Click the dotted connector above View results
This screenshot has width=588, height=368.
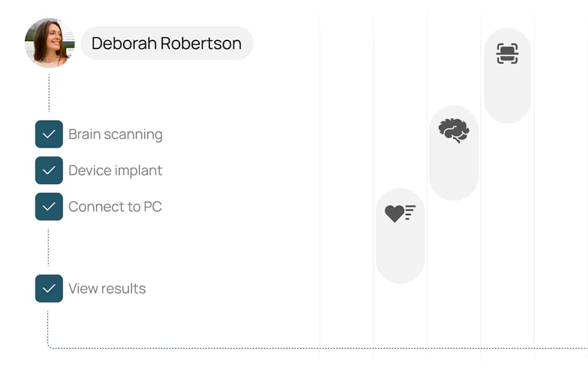click(x=48, y=247)
